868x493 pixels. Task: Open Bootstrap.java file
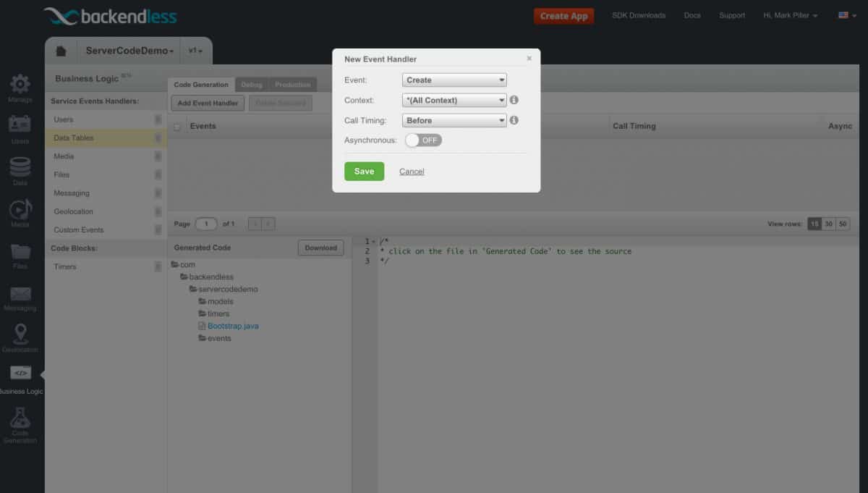[x=233, y=326]
